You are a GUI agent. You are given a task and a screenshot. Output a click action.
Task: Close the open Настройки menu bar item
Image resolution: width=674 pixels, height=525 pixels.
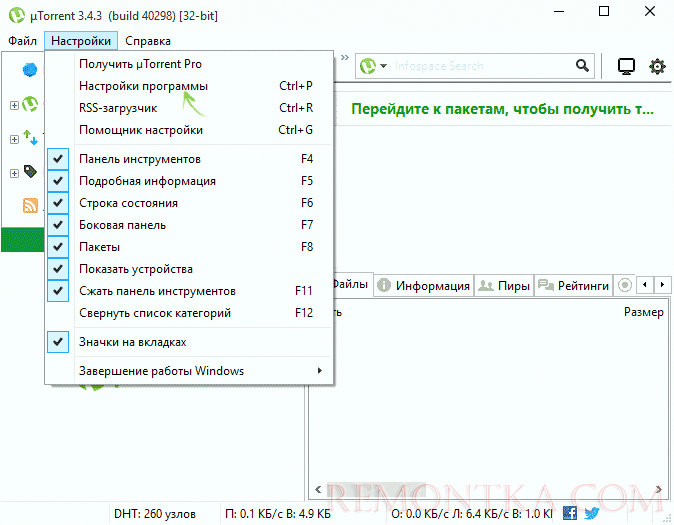[81, 41]
